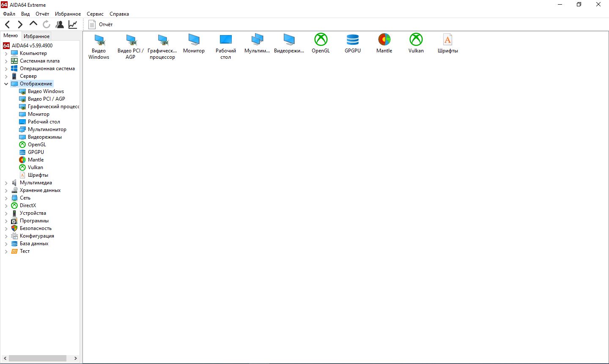The height and width of the screenshot is (364, 609).
Task: Expand the DirectX tree node
Action: (x=6, y=206)
